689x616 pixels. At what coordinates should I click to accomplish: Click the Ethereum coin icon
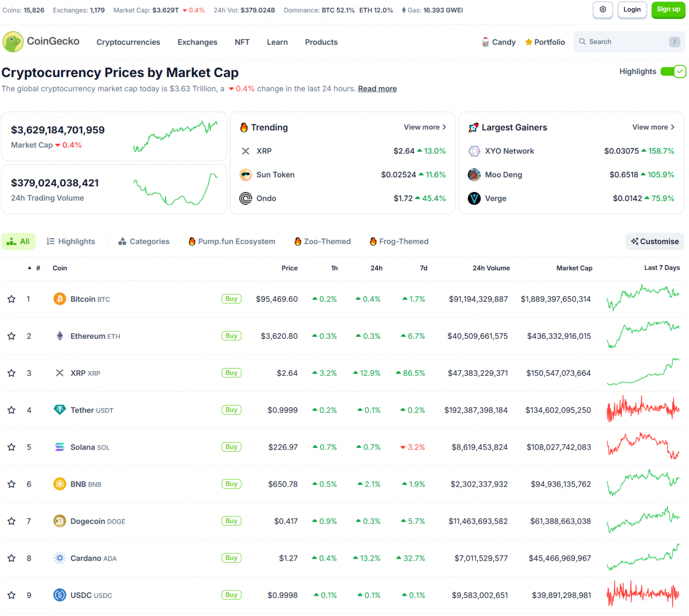(60, 336)
